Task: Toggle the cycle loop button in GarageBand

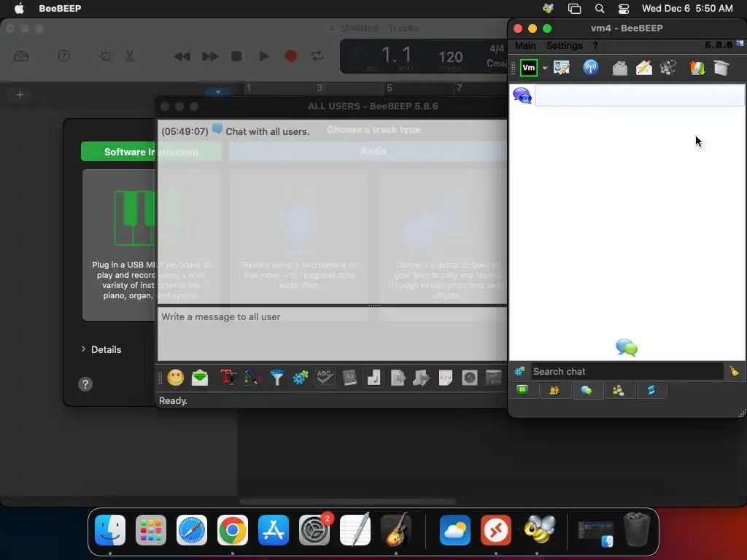Action: 317,56
